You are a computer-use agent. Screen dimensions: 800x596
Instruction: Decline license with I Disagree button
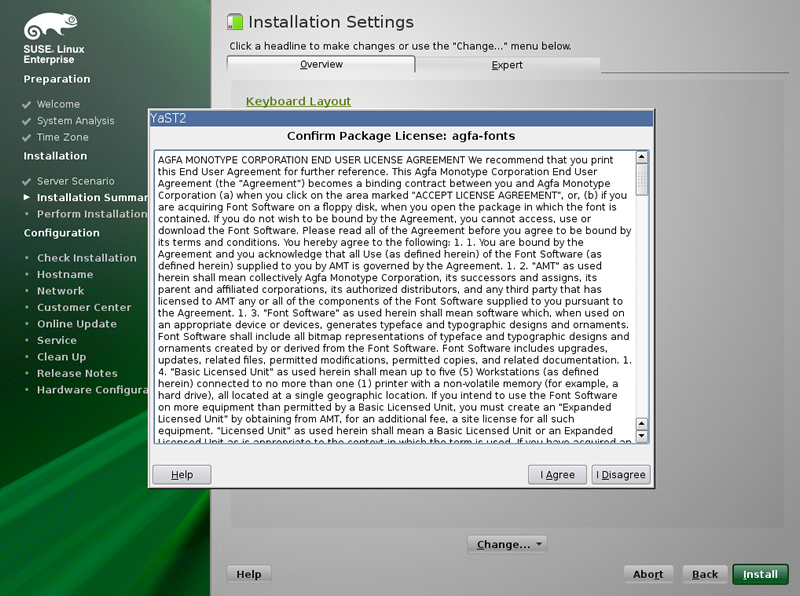coord(620,475)
